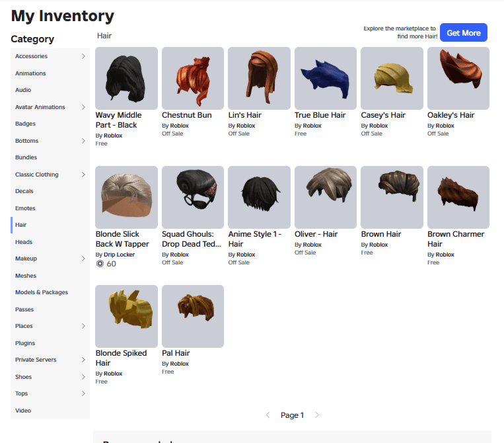Open the Passes category

[50, 309]
